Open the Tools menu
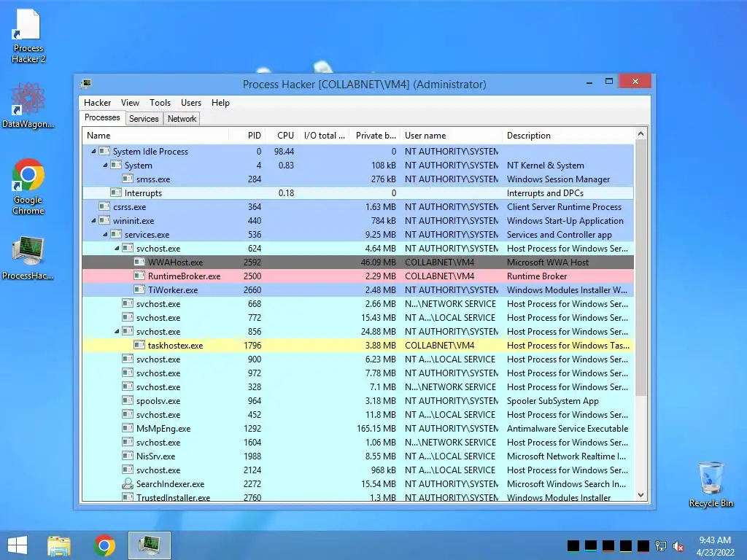 click(160, 103)
